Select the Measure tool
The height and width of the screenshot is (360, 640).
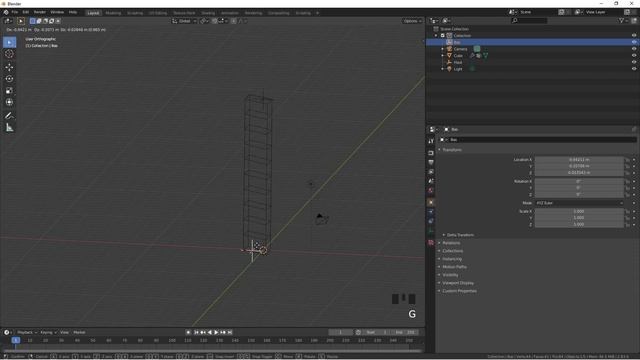(x=9, y=128)
